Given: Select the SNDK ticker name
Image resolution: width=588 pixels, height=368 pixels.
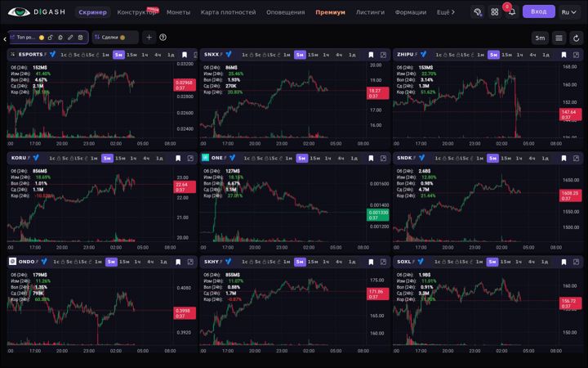Looking at the screenshot, I should pos(404,158).
